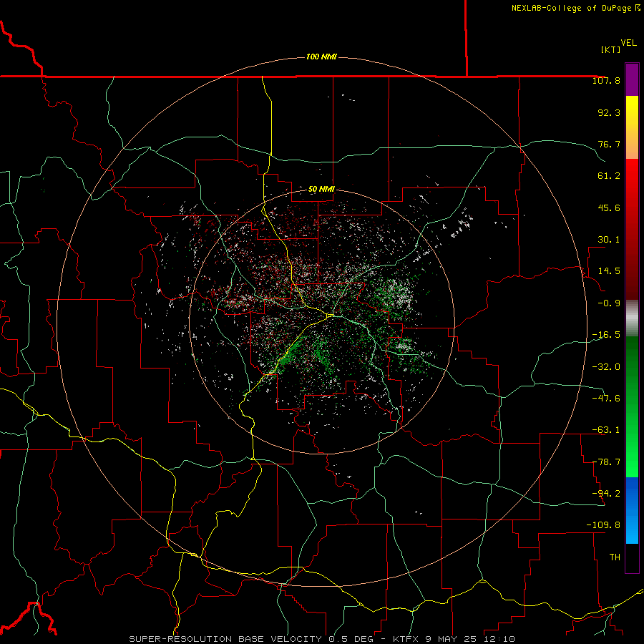The image size is (644, 644).
Task: Click the -0.9 velocity scale value
Action: tap(609, 303)
